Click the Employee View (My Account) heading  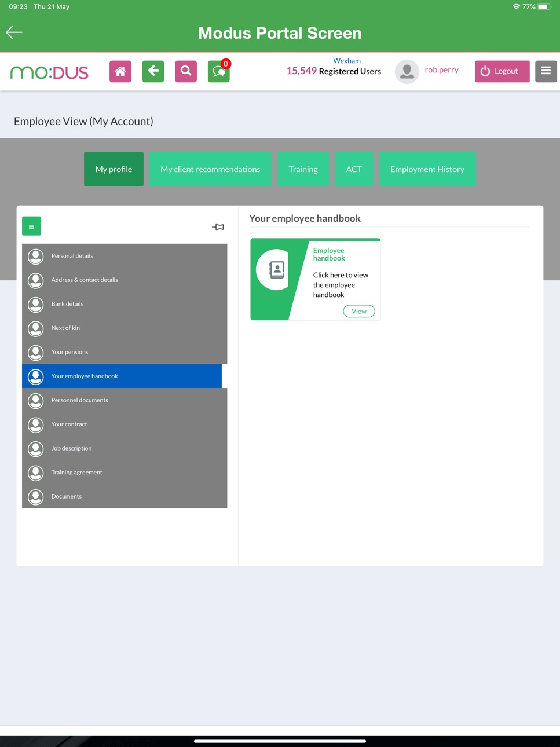(x=83, y=121)
